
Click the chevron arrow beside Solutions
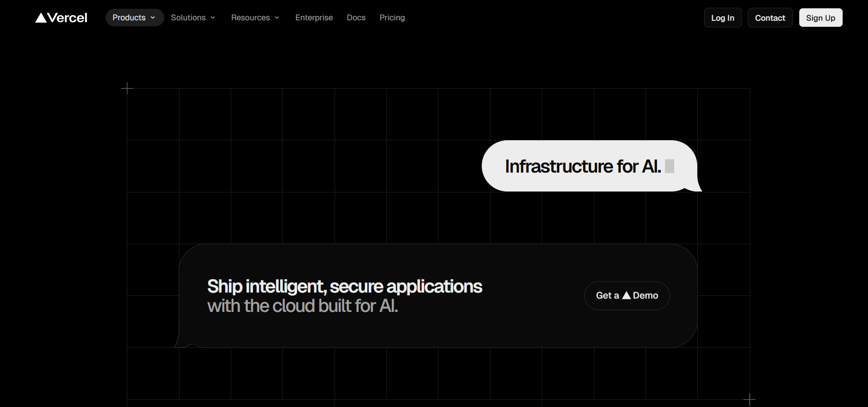coord(213,18)
